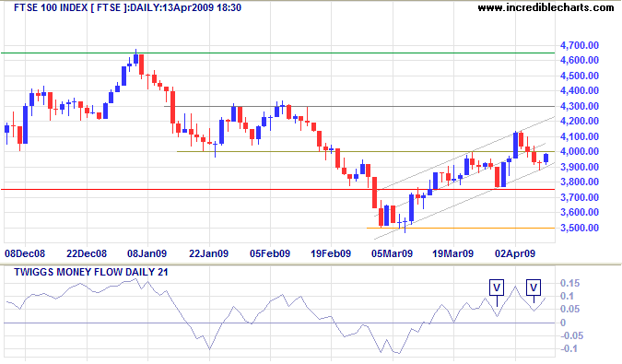This screenshot has width=622, height=364.
Task: Click the 0.05 money flow axis value
Action: (x=570, y=310)
